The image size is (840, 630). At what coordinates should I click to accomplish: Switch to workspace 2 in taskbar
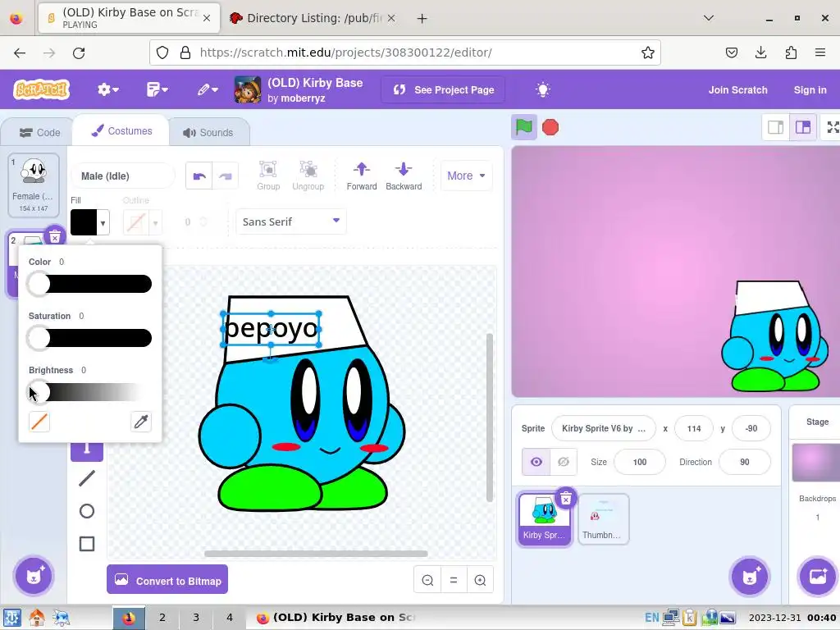click(x=162, y=617)
